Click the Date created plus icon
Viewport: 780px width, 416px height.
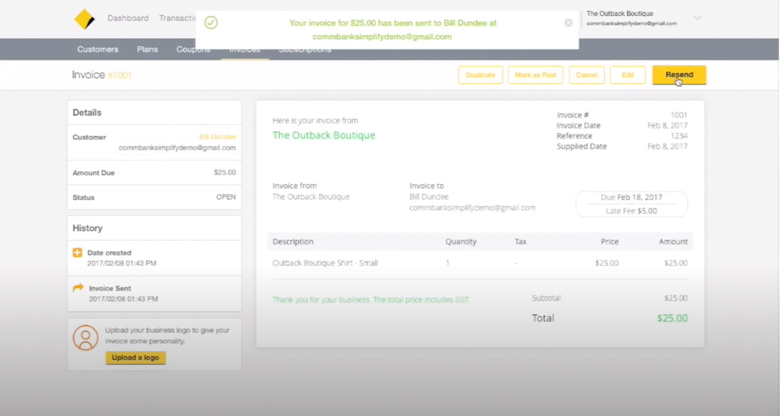78,253
